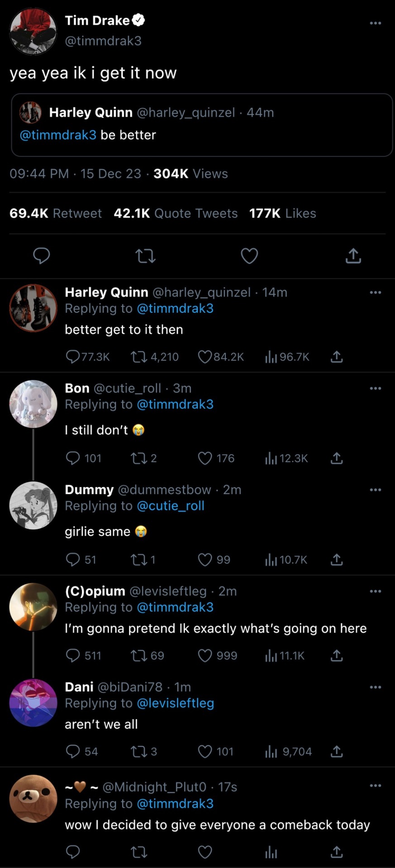View analytics on Dummy's 'girlie same' reply

(x=271, y=560)
